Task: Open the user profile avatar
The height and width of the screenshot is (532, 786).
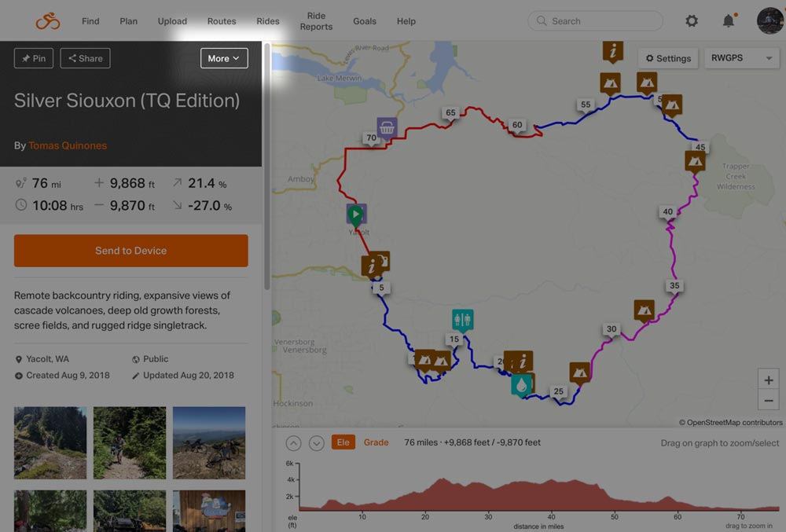Action: point(770,20)
